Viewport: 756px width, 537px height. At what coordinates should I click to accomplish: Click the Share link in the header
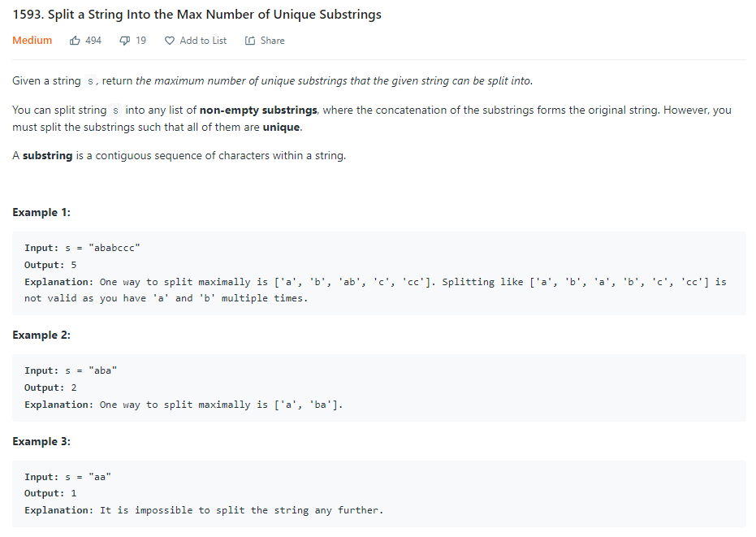[272, 40]
